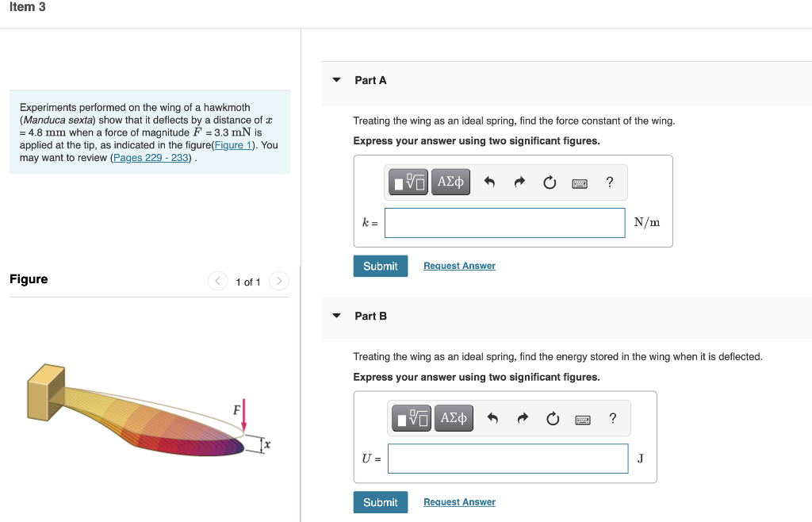This screenshot has width=812, height=522.
Task: Open keyboard shortcuts icon in Part B
Action: coord(582,418)
